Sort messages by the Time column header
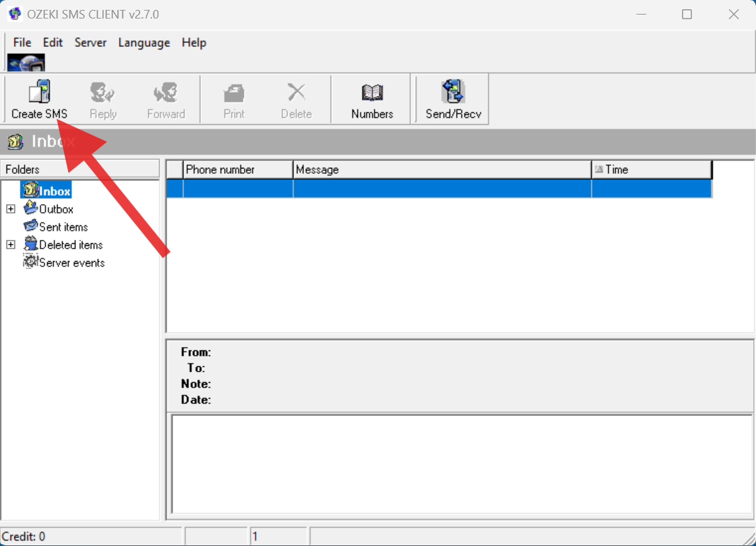The image size is (756, 546). coord(651,169)
